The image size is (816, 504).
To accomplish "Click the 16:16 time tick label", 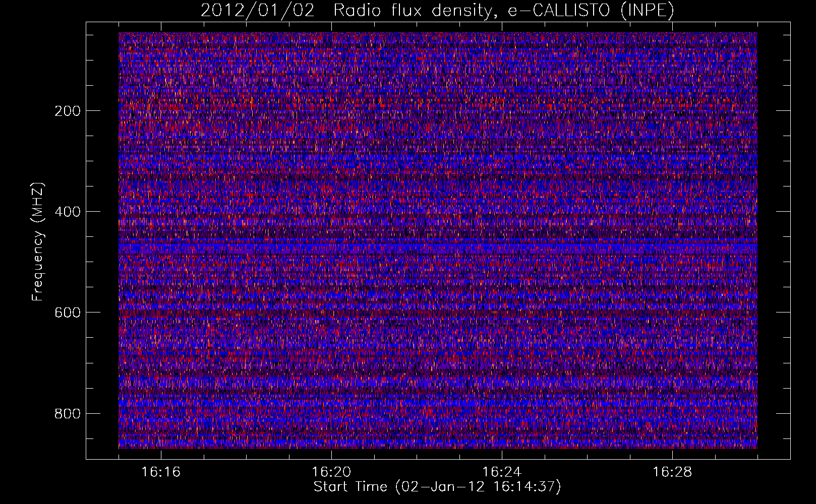I will (161, 472).
